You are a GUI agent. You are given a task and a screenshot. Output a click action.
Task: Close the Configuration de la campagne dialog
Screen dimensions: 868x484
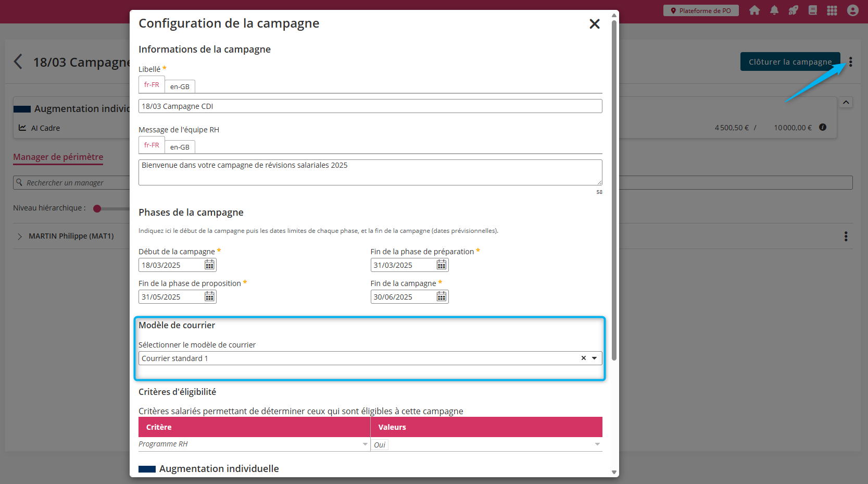pyautogui.click(x=594, y=24)
